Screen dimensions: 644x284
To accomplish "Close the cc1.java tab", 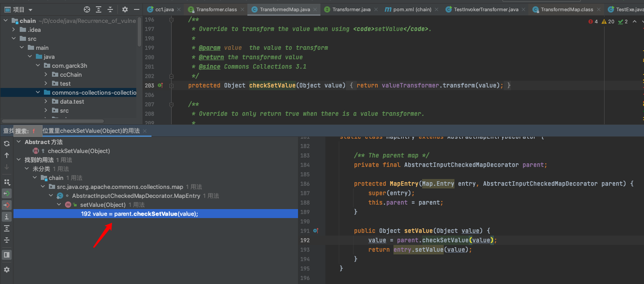I will [179, 9].
